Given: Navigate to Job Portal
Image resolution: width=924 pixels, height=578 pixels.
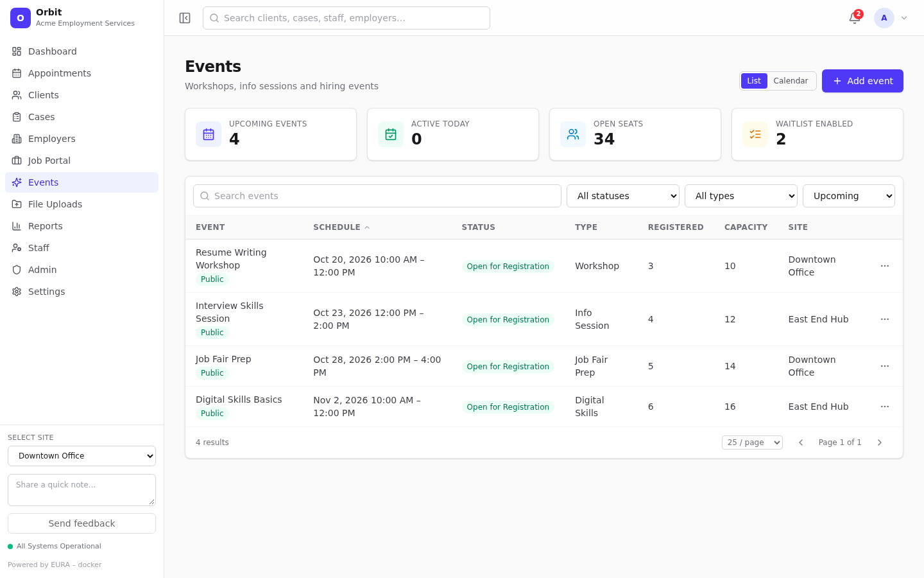Looking at the screenshot, I should (x=81, y=161).
